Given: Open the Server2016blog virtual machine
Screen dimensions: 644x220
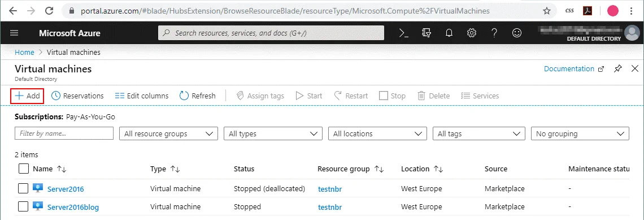Looking at the screenshot, I should click(x=73, y=207).
